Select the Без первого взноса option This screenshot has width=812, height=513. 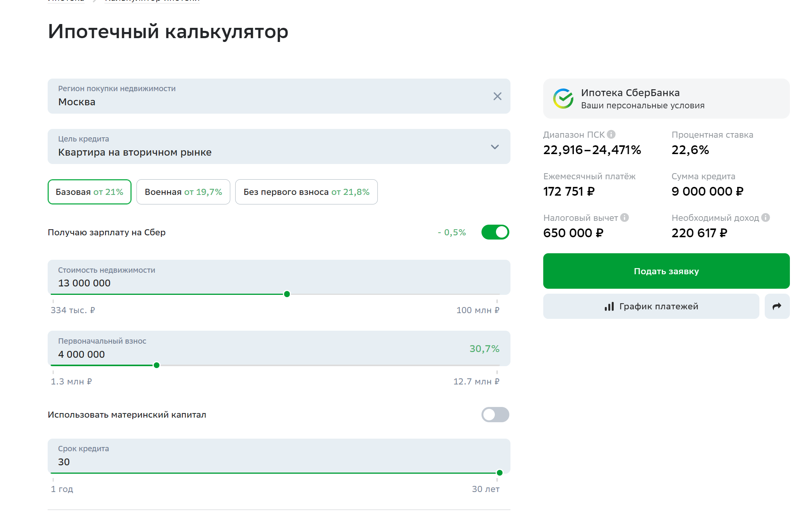[x=306, y=192]
